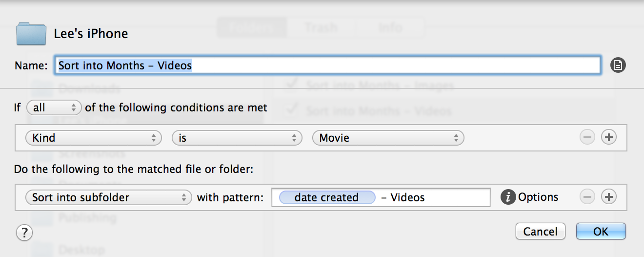Add a condition after the Kind row
The width and height of the screenshot is (644, 257).
608,138
